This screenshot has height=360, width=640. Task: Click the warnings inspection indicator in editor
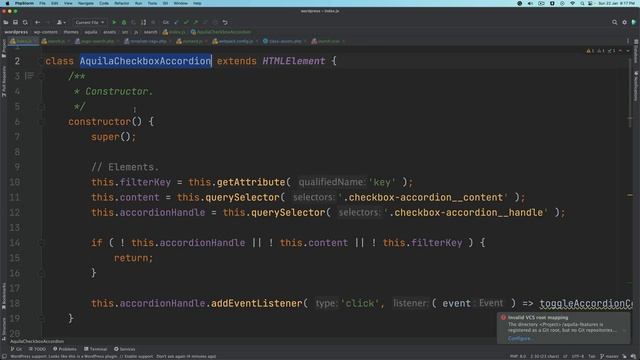pyautogui.click(x=590, y=51)
